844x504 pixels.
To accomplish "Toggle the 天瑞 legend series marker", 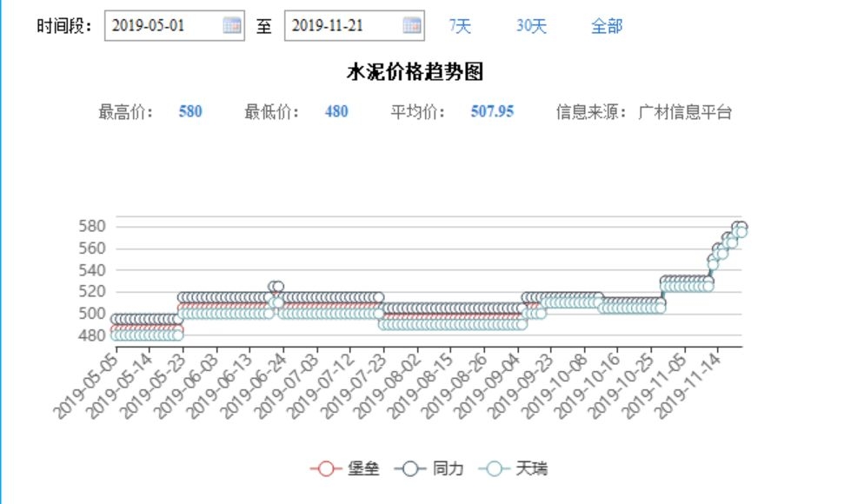I will [x=494, y=469].
